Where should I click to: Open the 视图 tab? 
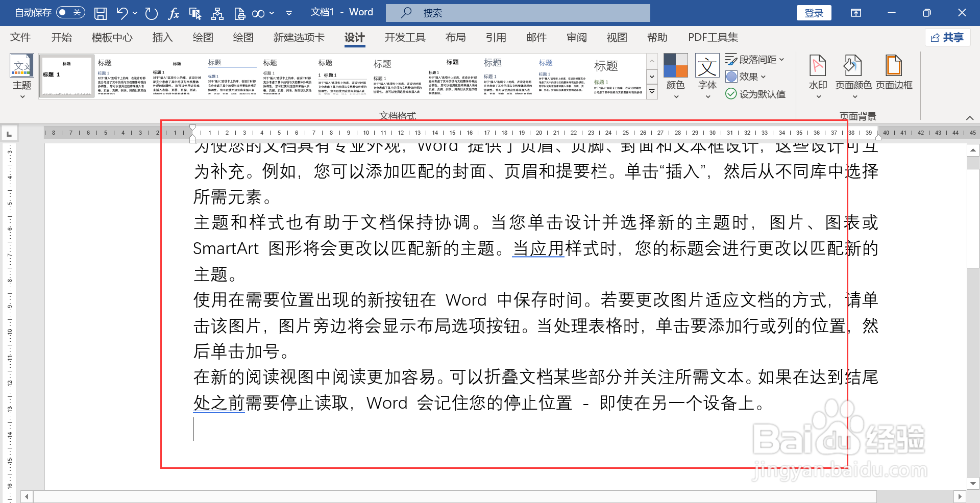(617, 37)
